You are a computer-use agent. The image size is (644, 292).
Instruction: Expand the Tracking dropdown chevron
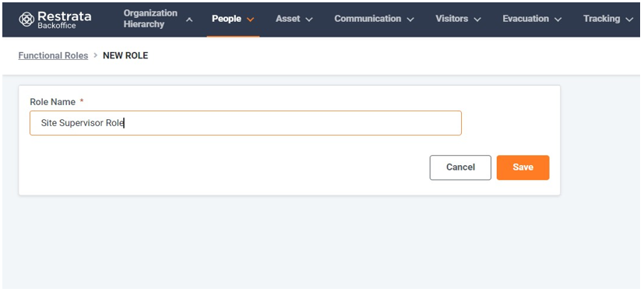coord(629,19)
